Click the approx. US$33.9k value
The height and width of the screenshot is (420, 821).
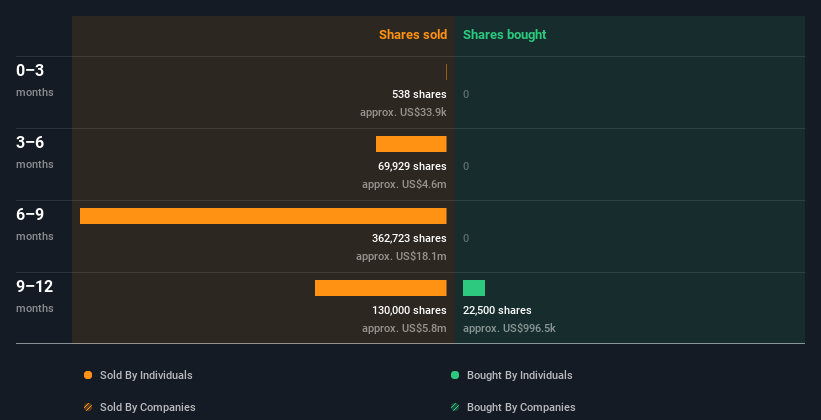click(x=403, y=112)
